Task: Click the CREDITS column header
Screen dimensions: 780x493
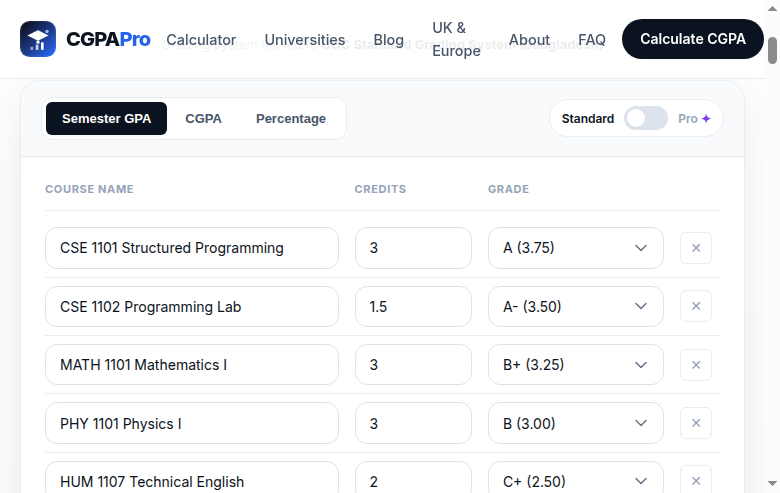Action: pos(381,189)
